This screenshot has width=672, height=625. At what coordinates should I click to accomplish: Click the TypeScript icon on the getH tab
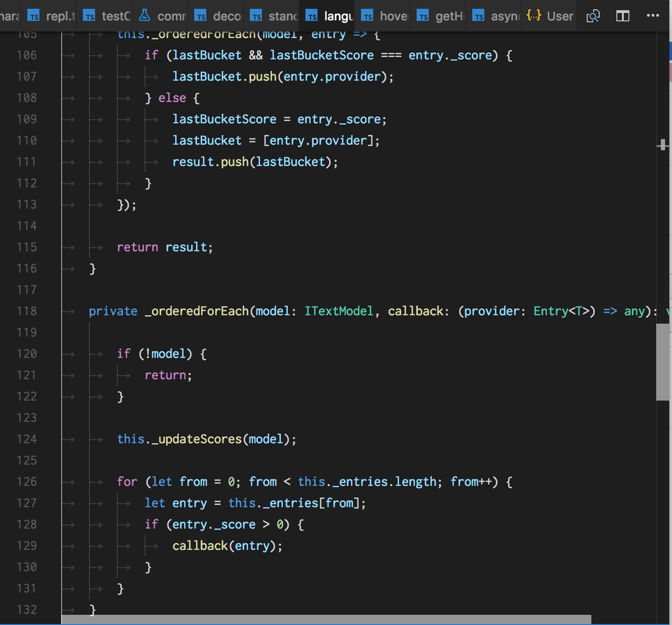[x=423, y=15]
